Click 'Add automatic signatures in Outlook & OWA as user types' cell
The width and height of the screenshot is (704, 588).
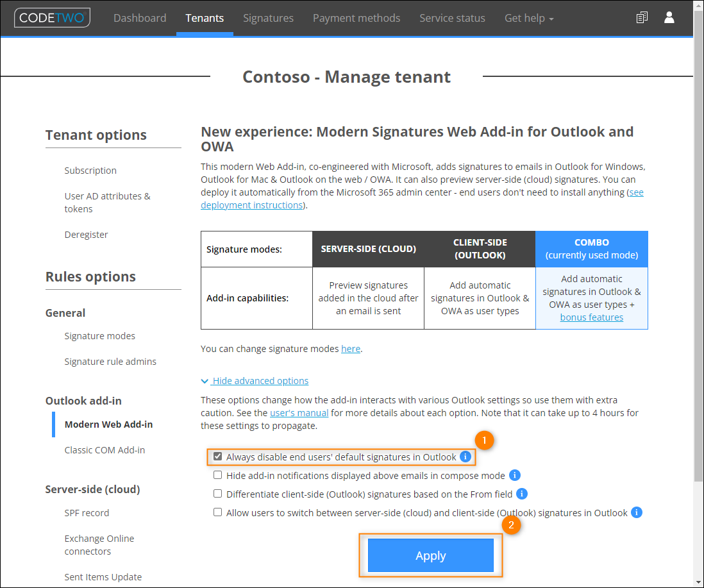(480, 298)
